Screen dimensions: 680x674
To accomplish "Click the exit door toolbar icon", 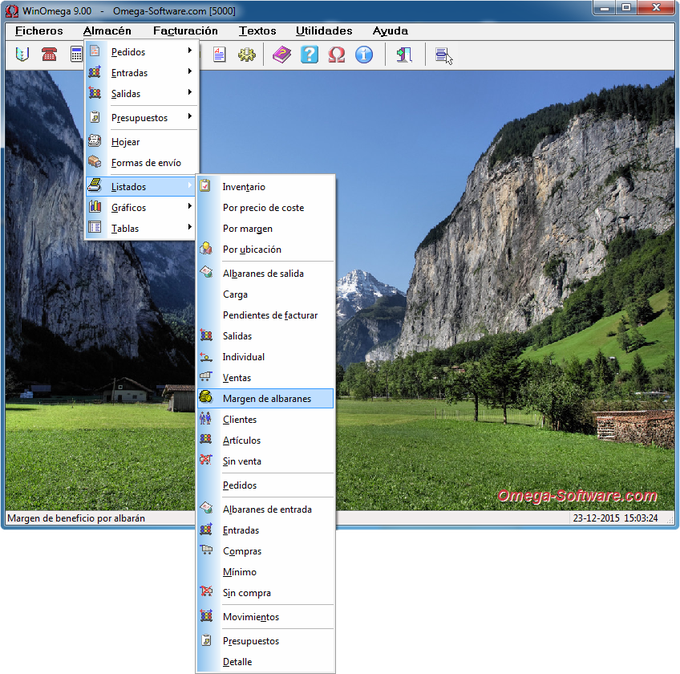I will coord(404,55).
